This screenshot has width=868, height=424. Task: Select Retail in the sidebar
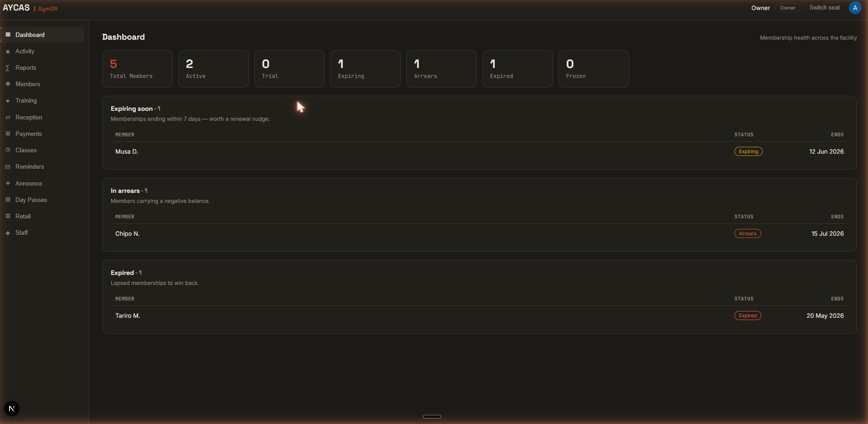pyautogui.click(x=42, y=216)
